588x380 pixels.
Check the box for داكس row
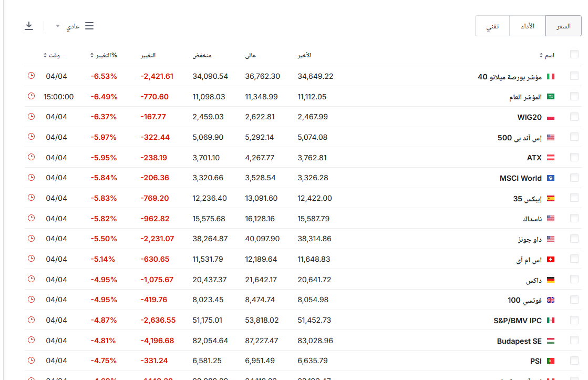574,279
